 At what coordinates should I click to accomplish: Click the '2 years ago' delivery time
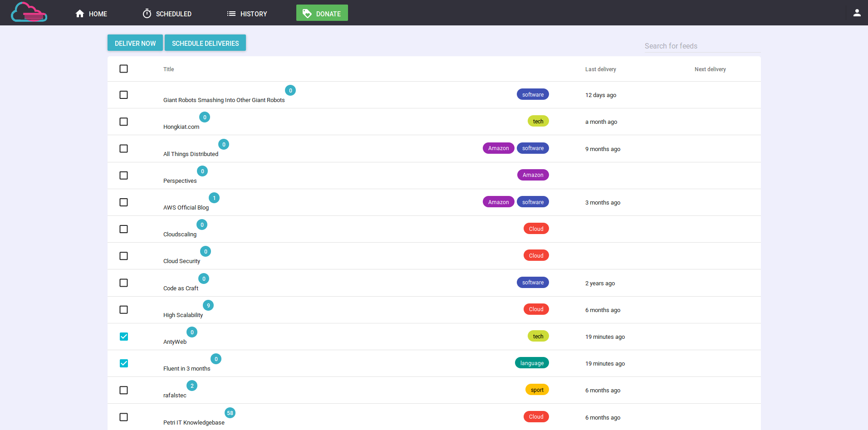[600, 283]
